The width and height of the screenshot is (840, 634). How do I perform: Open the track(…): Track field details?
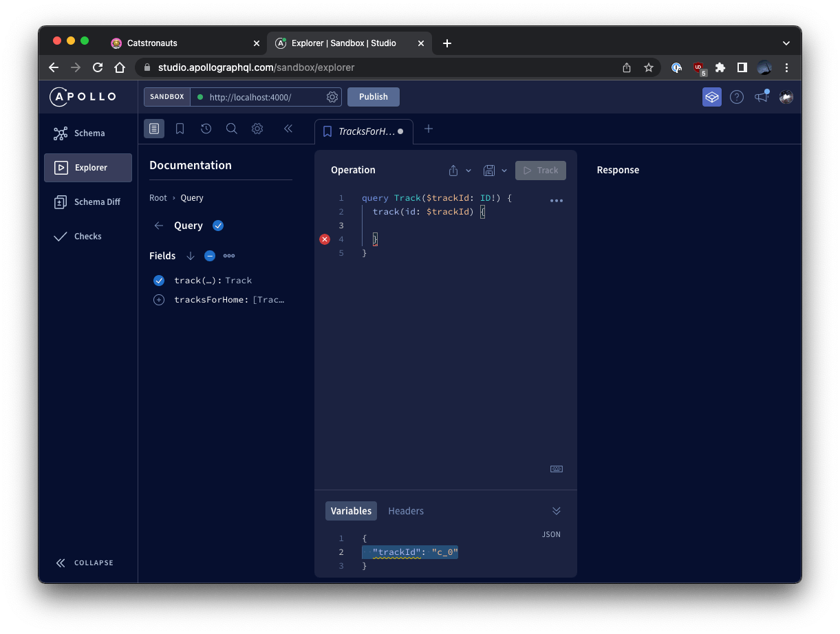coord(213,281)
